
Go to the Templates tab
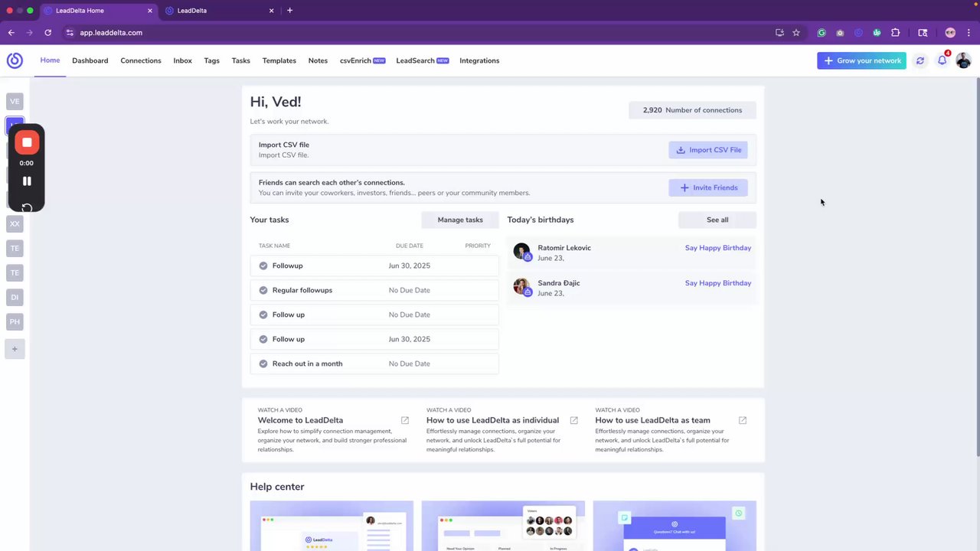coord(279,60)
